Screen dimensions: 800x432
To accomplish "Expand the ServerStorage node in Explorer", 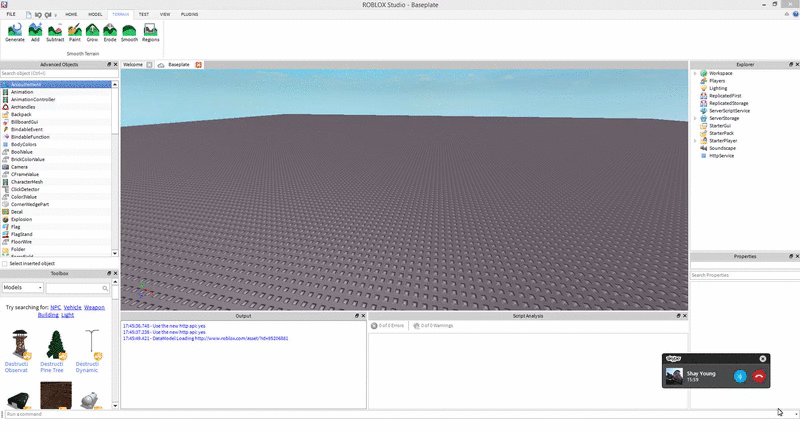I will tap(695, 118).
